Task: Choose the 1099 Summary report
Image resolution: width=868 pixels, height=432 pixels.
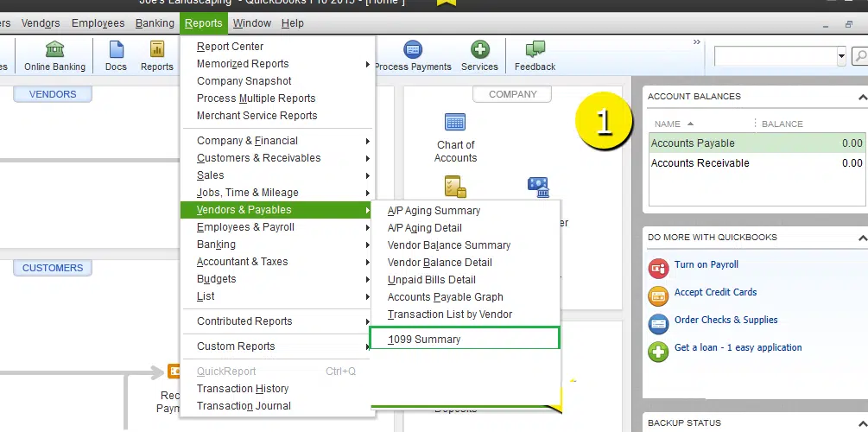Action: point(465,339)
